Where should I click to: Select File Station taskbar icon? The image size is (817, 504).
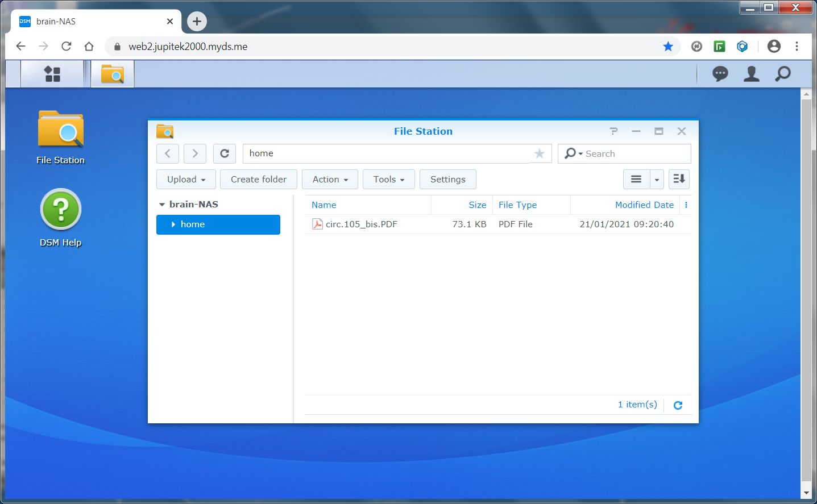pos(113,74)
